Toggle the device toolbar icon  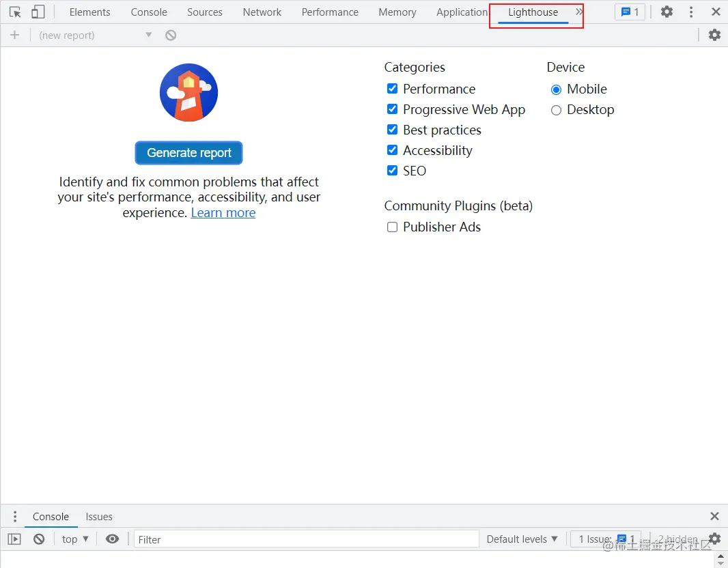click(38, 12)
